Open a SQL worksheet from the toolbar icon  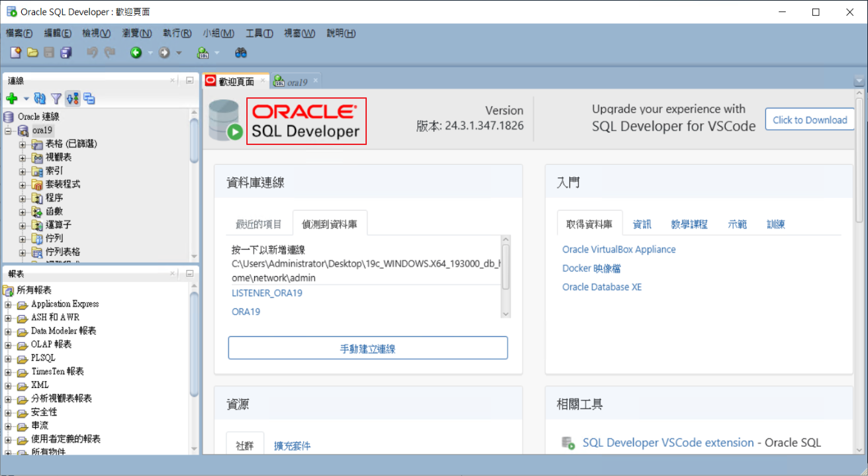203,53
